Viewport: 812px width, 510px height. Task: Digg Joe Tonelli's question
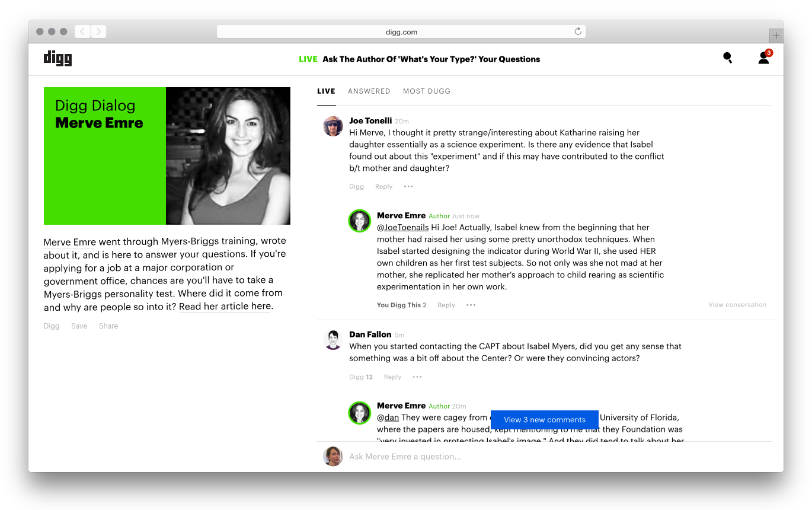point(356,186)
